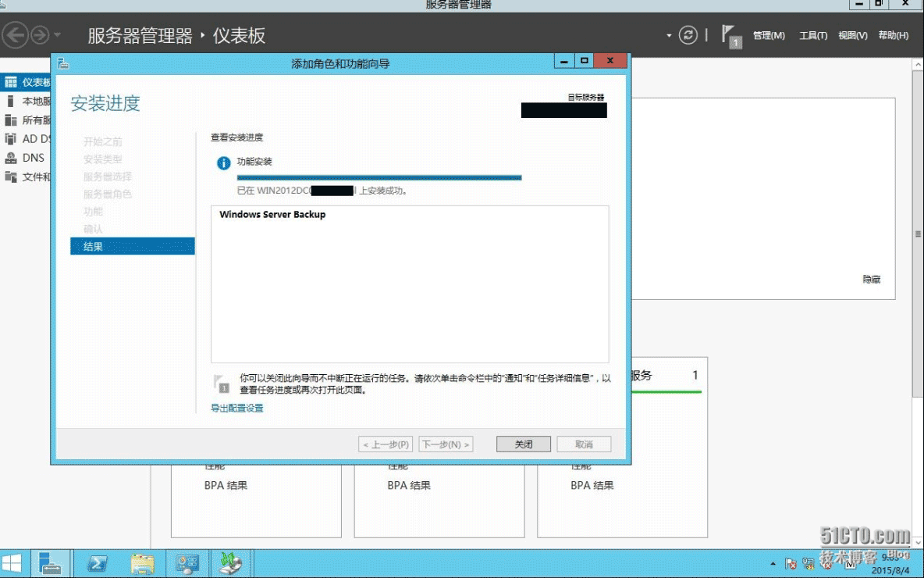
Task: Select the Windows Server Backup entry
Action: 272,215
